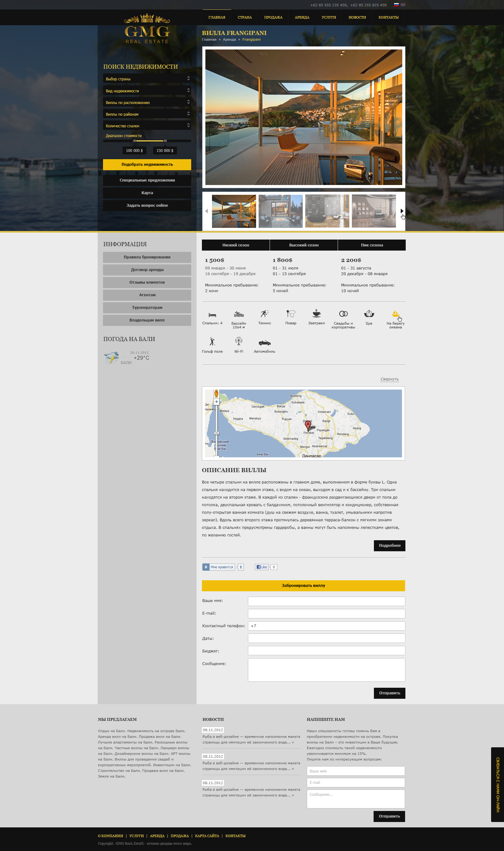Click 'Отправить' under booking form

click(x=390, y=693)
